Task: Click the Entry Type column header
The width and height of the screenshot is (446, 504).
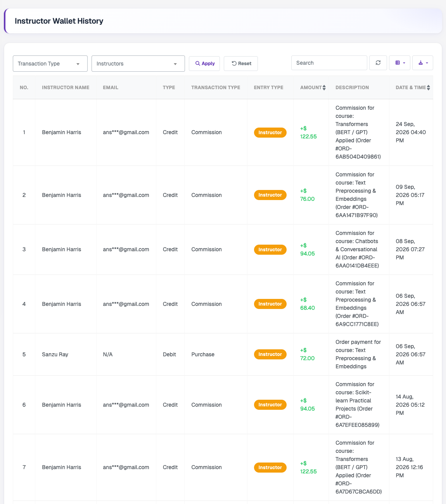Action: coord(268,88)
